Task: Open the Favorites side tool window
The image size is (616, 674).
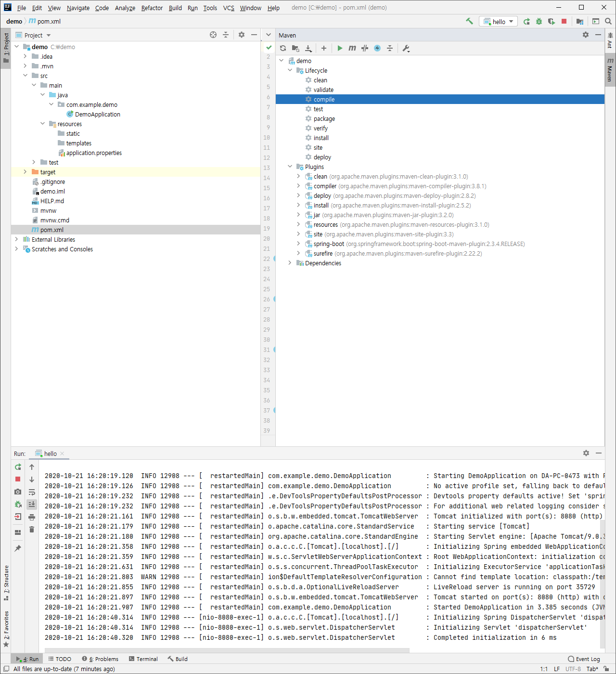Action: [6, 629]
